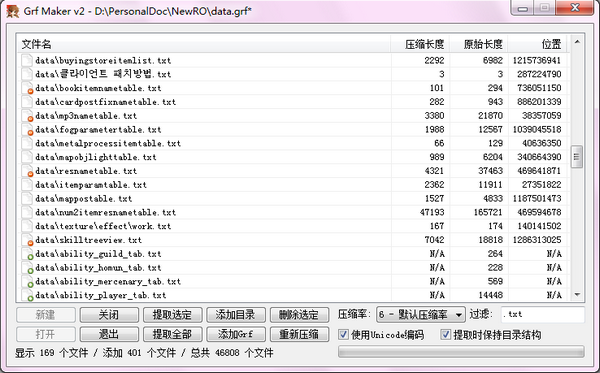Click the progress bar at bottom right
The width and height of the screenshot is (600, 373).
coord(461,352)
